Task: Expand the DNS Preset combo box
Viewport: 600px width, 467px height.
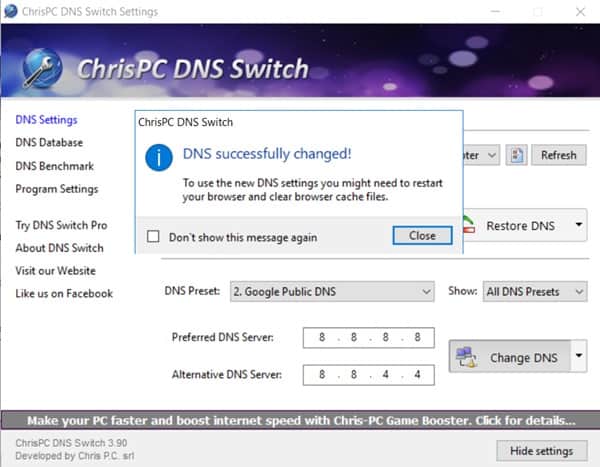Action: 332,292
